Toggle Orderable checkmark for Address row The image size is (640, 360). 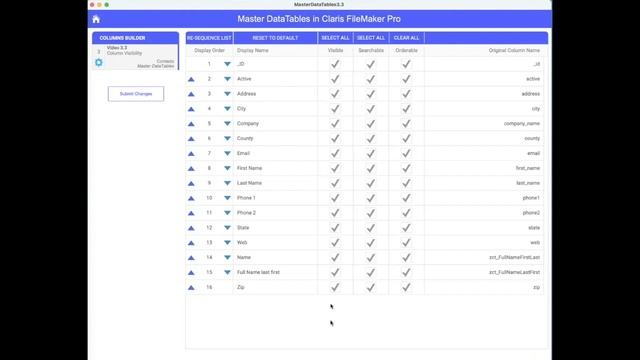click(x=406, y=94)
